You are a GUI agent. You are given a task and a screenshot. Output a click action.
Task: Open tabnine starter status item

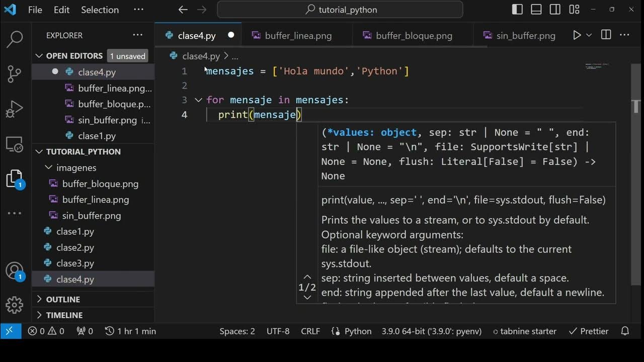(524, 331)
